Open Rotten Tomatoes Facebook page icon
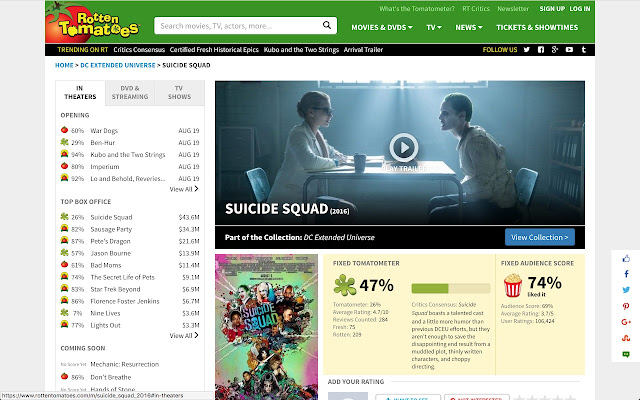This screenshot has width=640, height=400. click(x=541, y=50)
